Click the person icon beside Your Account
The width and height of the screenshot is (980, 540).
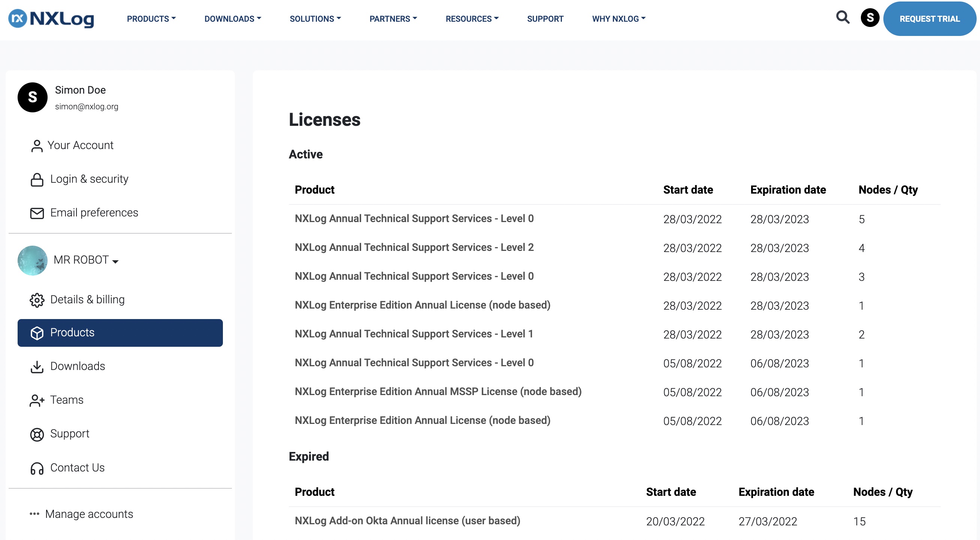click(37, 146)
